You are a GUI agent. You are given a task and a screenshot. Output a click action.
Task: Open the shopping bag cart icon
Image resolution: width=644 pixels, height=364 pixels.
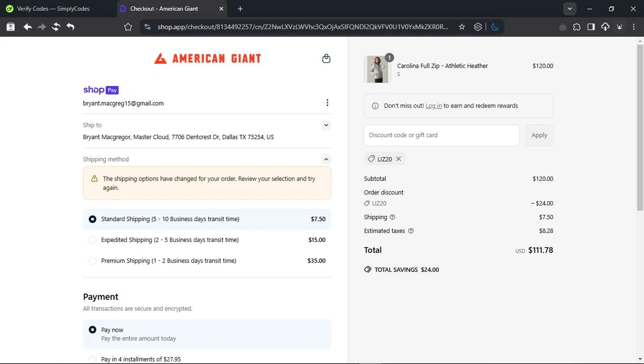pos(326,58)
